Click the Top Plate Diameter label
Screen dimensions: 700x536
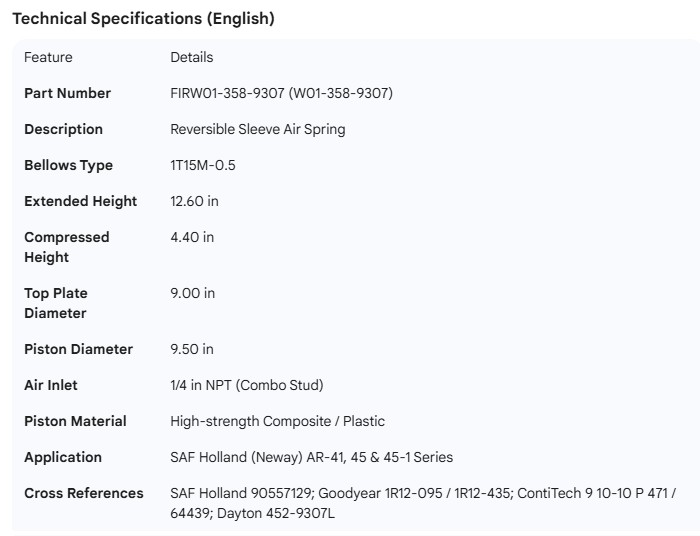coord(56,303)
